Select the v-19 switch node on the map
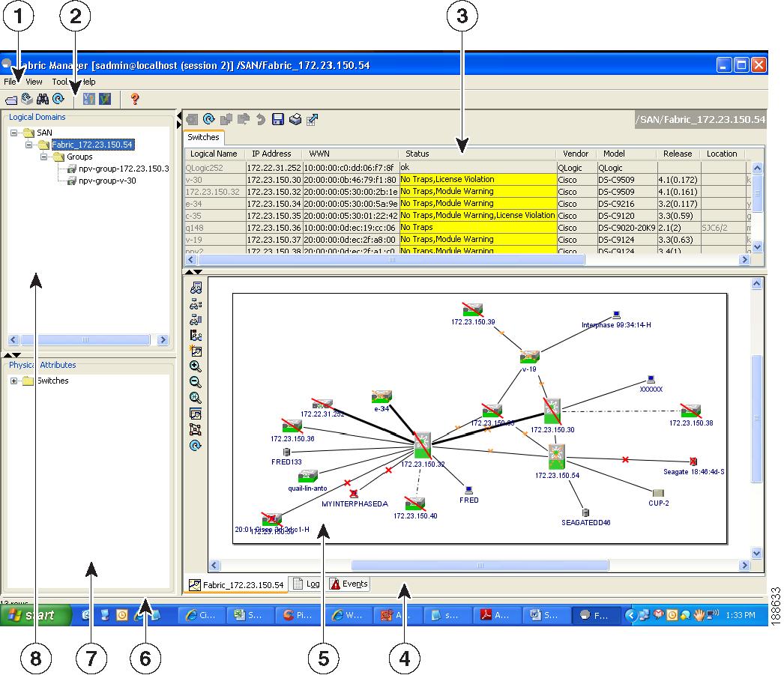Image resolution: width=784 pixels, height=675 pixels. pos(529,358)
